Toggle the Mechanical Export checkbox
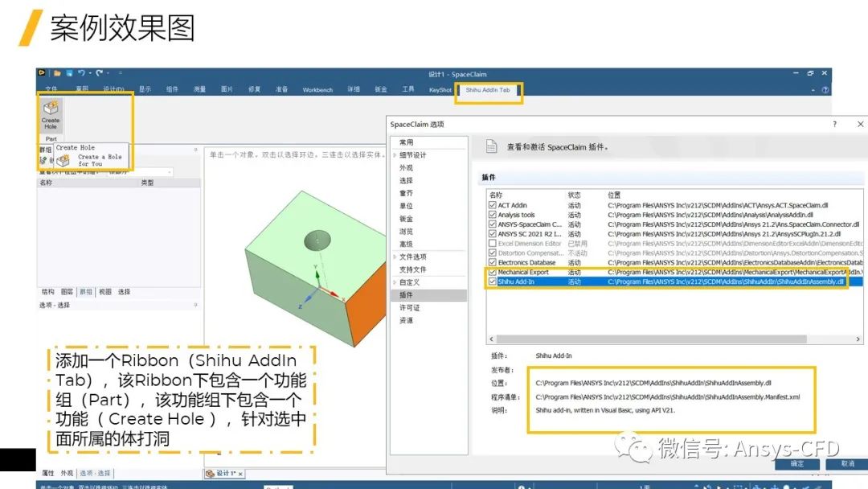 (492, 272)
